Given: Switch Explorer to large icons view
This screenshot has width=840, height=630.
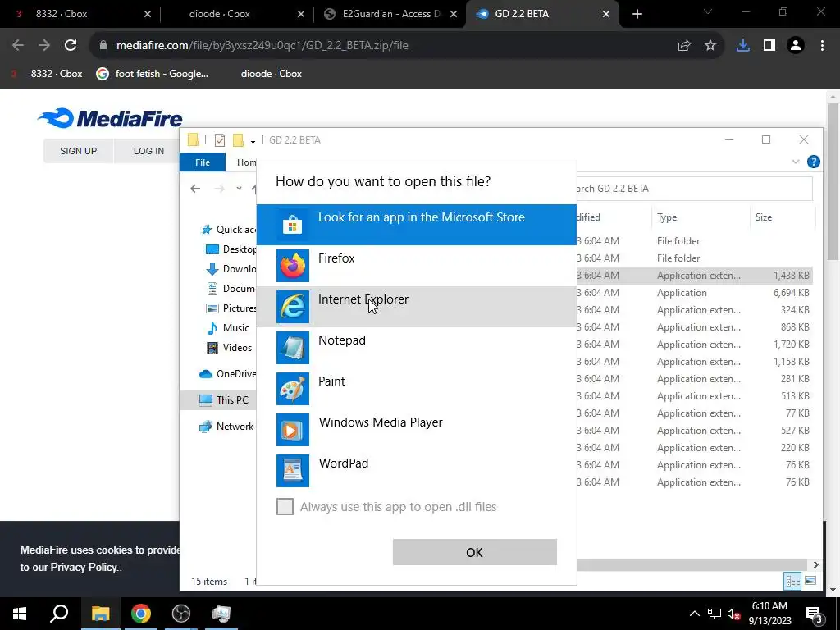Looking at the screenshot, I should 810,581.
